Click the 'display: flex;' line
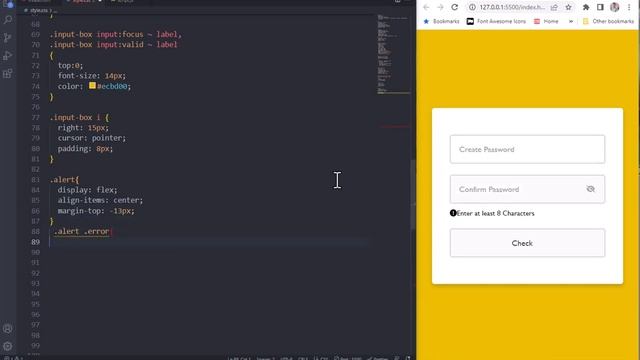Image resolution: width=640 pixels, height=360 pixels. click(x=87, y=190)
